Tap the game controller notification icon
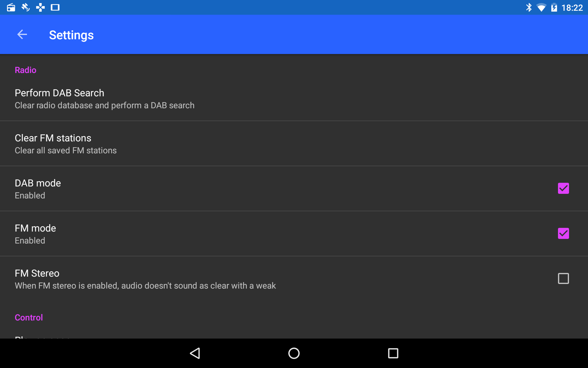The width and height of the screenshot is (588, 368). [x=40, y=7]
